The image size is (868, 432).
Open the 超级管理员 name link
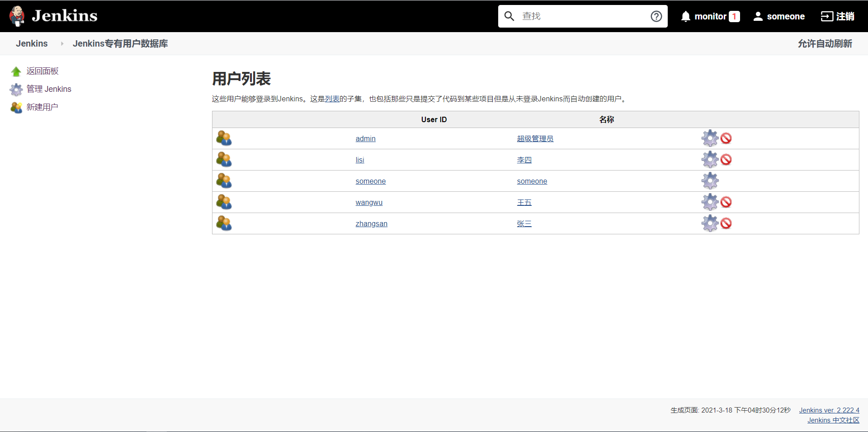coord(535,138)
